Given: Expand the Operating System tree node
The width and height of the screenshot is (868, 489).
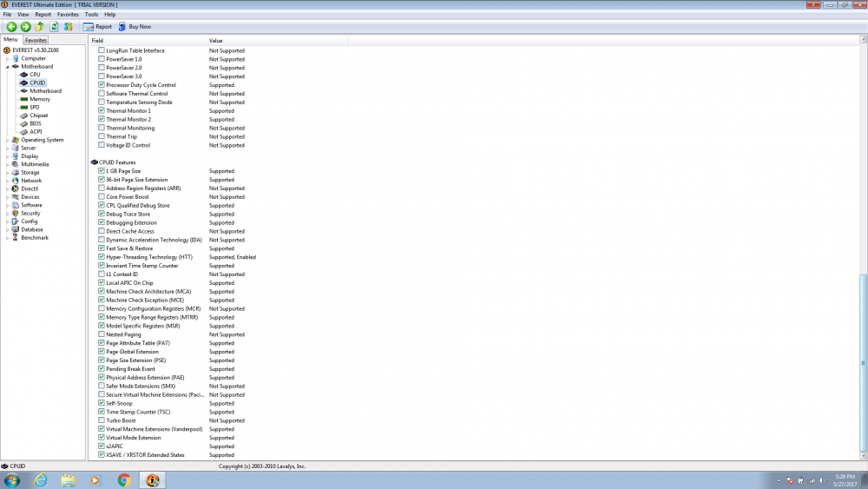Looking at the screenshot, I should click(7, 140).
